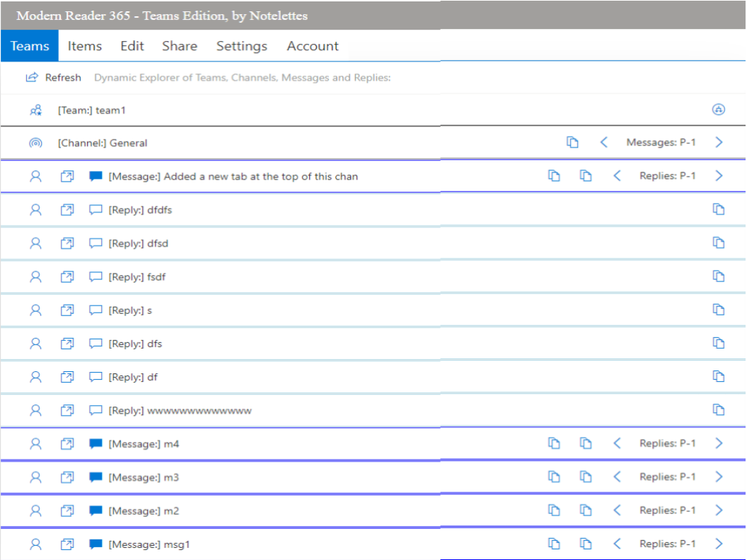The width and height of the screenshot is (747, 560).
Task: Click the team icon beside team1
Action: tap(36, 110)
